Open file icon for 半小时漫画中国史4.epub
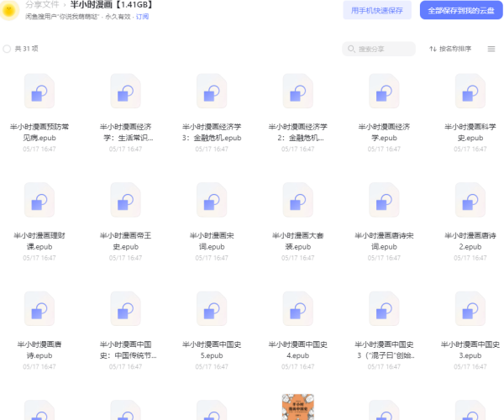This screenshot has width=504, height=420. [297, 308]
